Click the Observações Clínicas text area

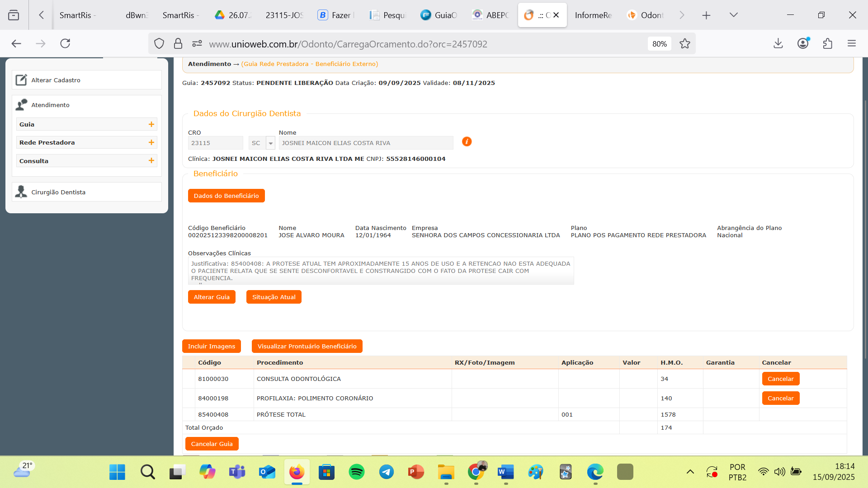pyautogui.click(x=381, y=271)
